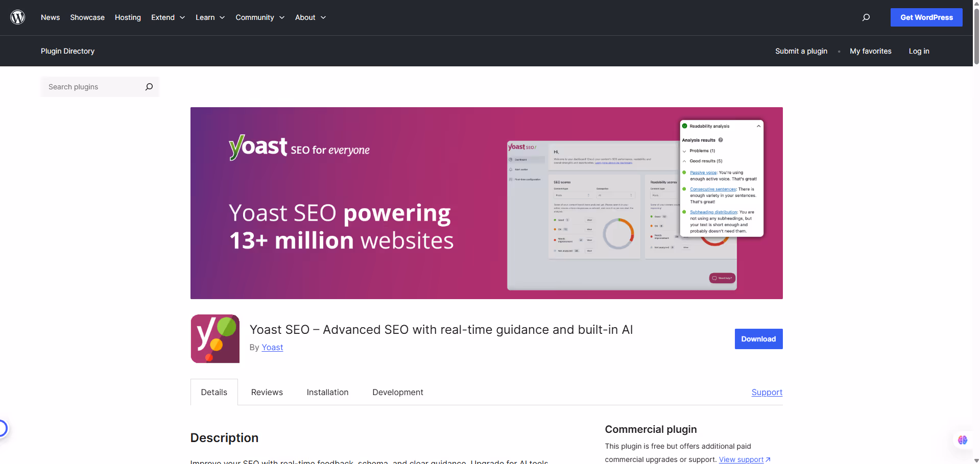Open the Yoast author profile link
The height and width of the screenshot is (464, 980).
272,347
